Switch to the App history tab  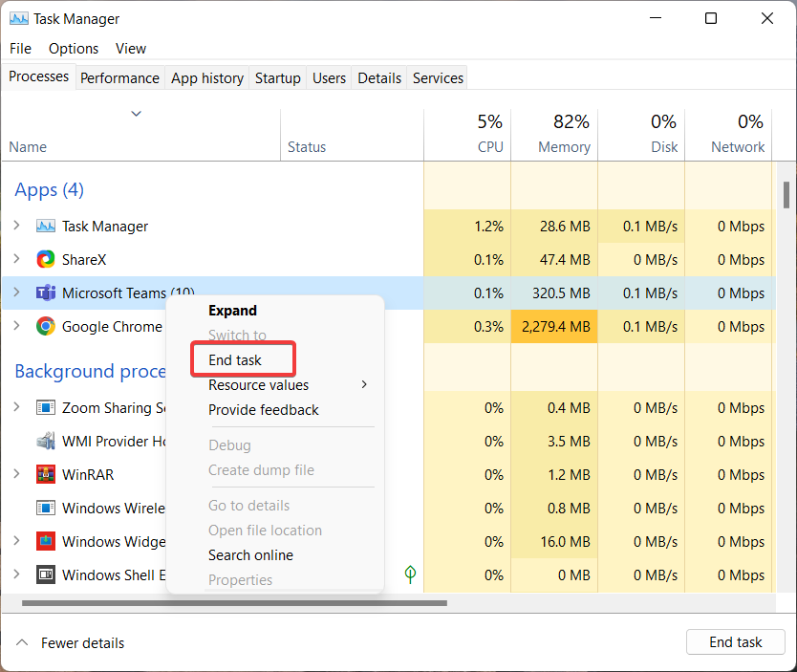(207, 77)
